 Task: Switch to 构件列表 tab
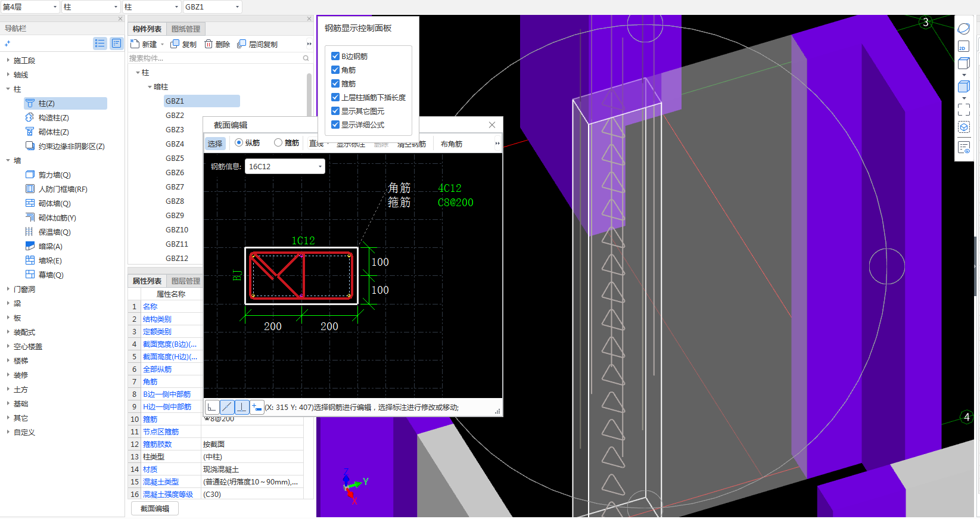coord(147,29)
